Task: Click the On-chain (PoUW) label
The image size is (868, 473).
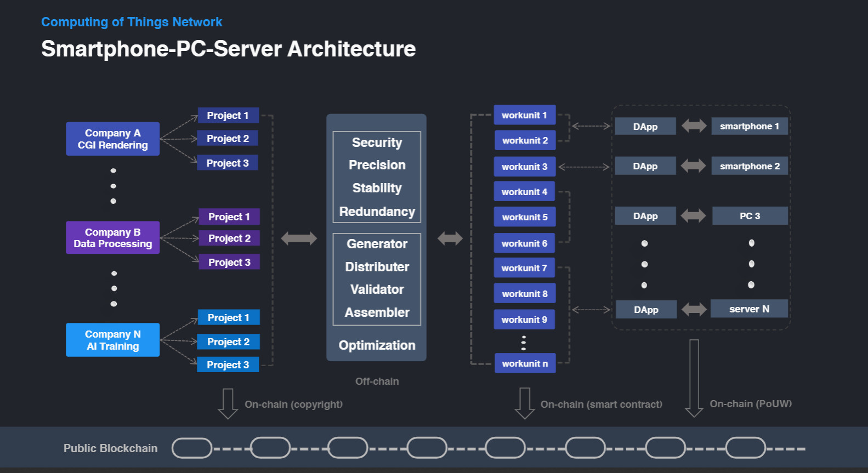Action: click(x=751, y=403)
